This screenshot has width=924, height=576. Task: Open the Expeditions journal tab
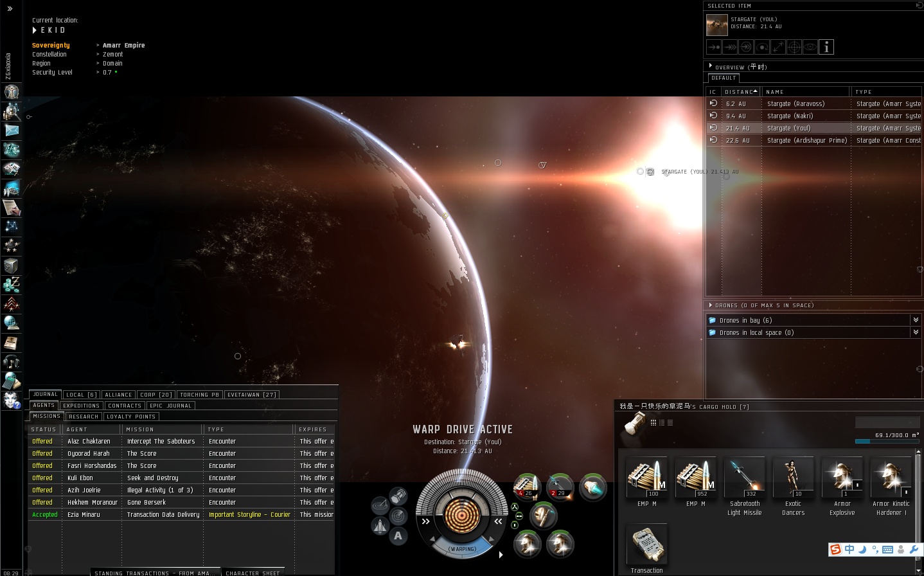click(82, 406)
